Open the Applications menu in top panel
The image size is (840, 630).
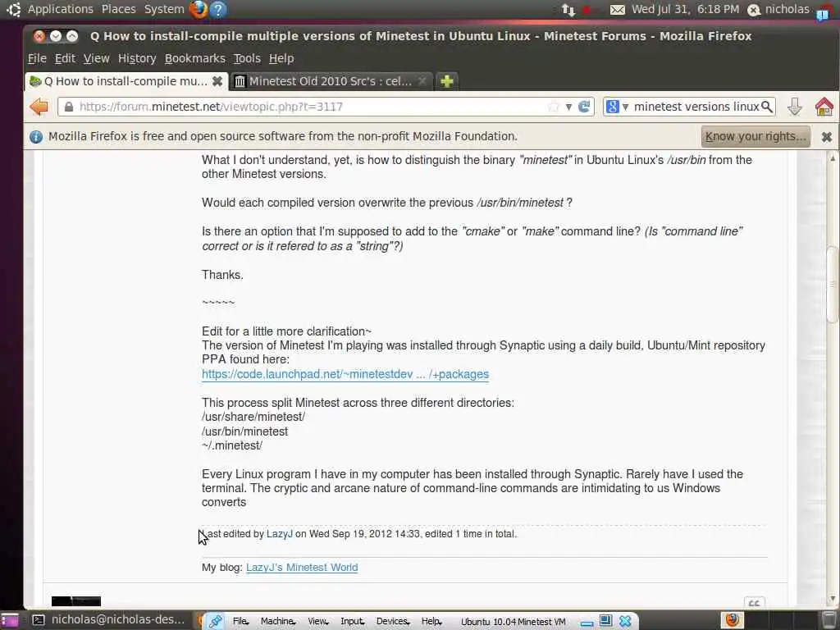pos(60,10)
